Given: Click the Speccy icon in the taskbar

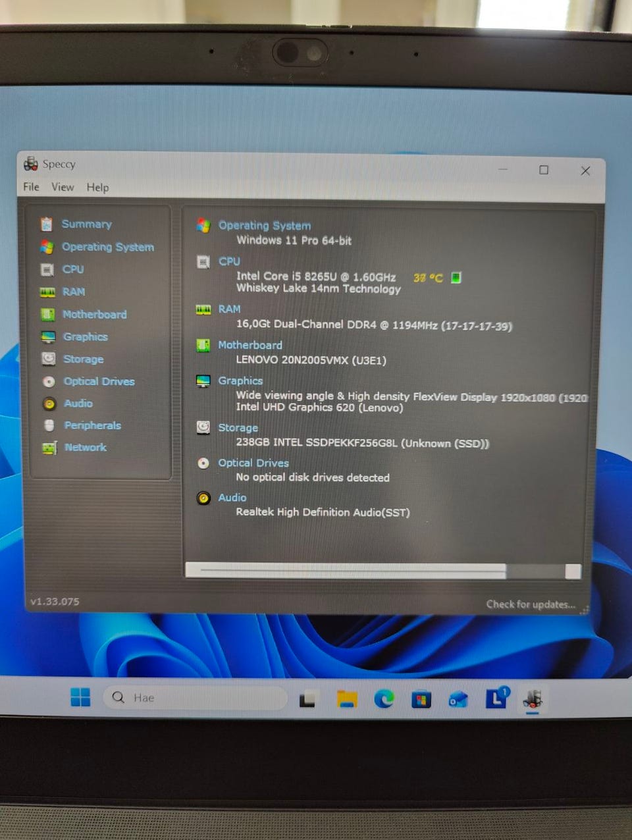Looking at the screenshot, I should point(533,698).
